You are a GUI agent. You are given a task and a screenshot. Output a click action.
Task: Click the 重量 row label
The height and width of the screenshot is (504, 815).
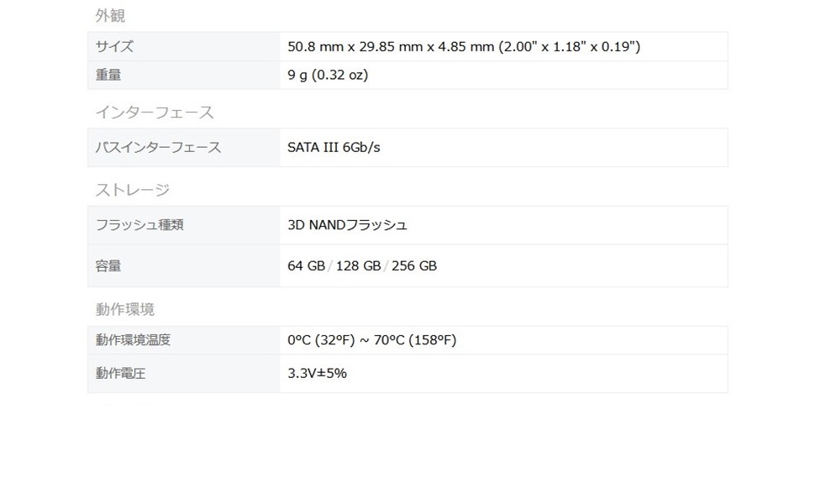click(108, 76)
